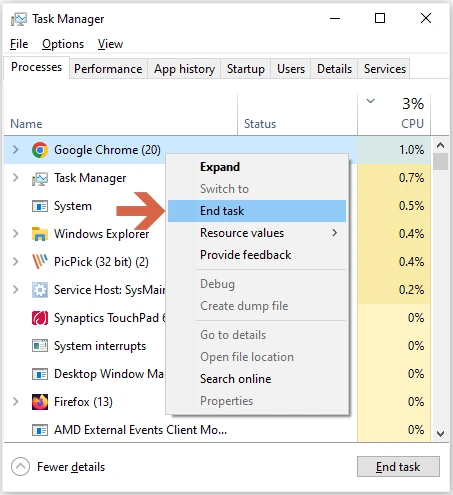The height and width of the screenshot is (495, 453).
Task: Click the Service Host SysMain gear icon
Action: point(40,290)
